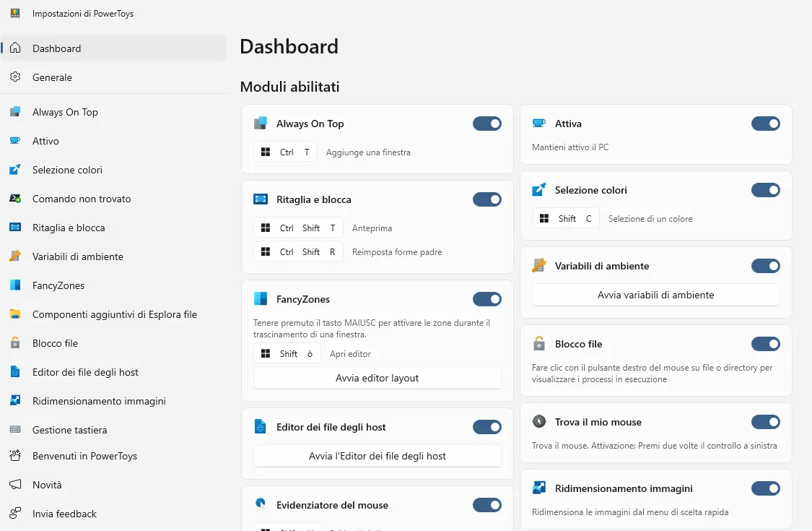Click the Editor dei file degli host card icon
812x531 pixels.
click(x=261, y=427)
